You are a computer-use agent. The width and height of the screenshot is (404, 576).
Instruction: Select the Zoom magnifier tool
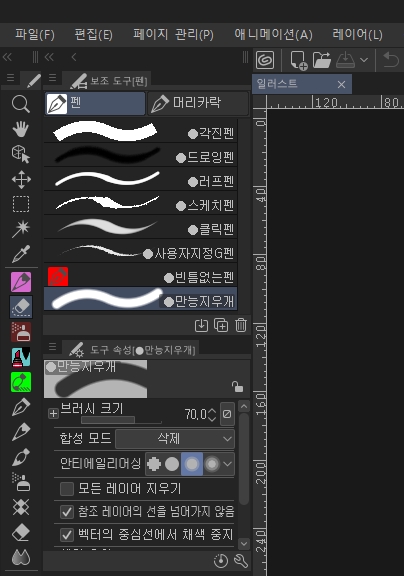pos(21,104)
